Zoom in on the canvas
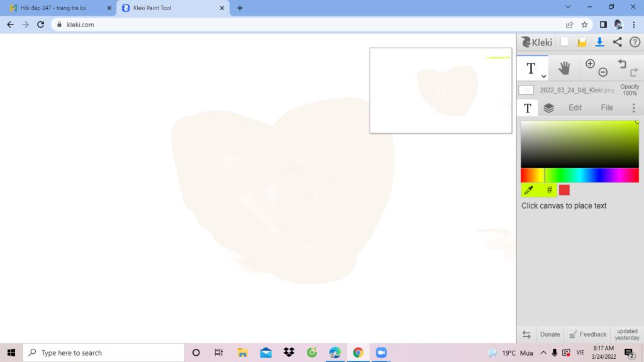The image size is (644, 362). point(590,63)
